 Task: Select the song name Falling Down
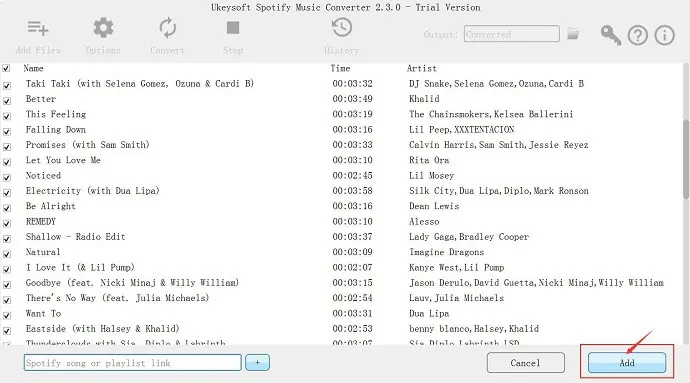point(56,130)
